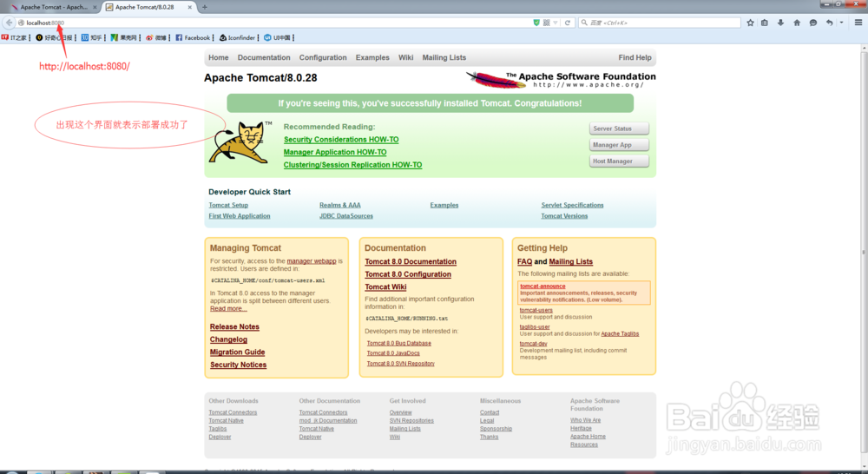Image resolution: width=868 pixels, height=474 pixels.
Task: Open the downloads arrow icon
Action: (780, 23)
